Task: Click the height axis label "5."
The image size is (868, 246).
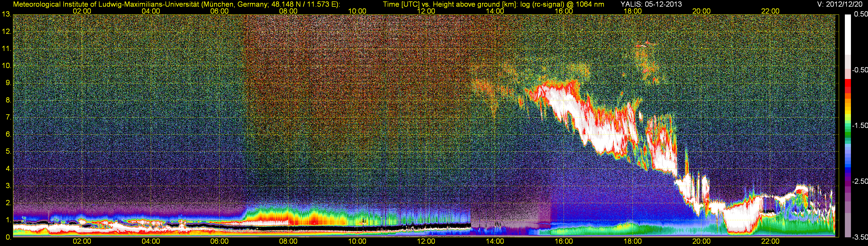Action: tap(8, 152)
